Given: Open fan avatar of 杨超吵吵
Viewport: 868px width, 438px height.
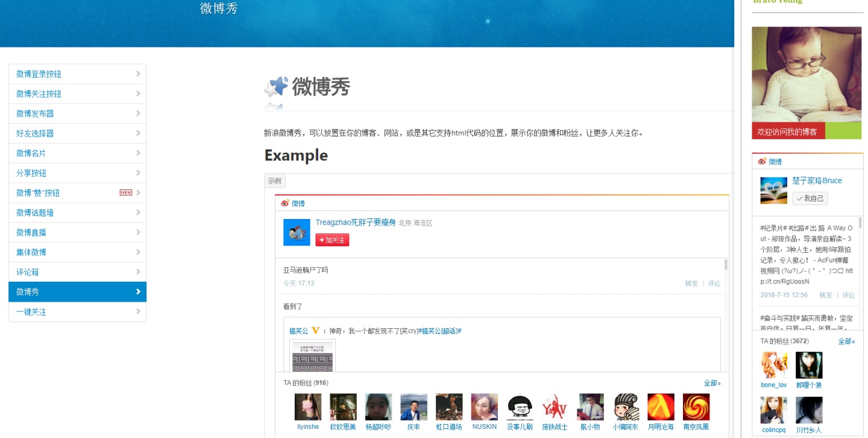Looking at the screenshot, I should tap(379, 407).
